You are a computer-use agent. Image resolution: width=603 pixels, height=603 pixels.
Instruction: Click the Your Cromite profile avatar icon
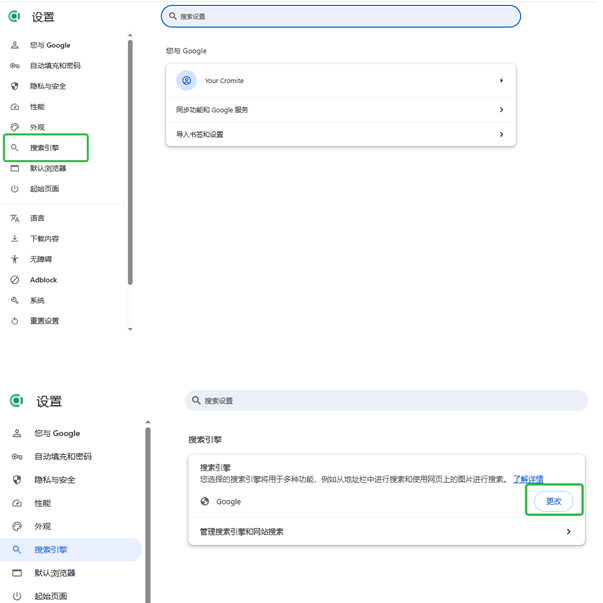point(186,80)
